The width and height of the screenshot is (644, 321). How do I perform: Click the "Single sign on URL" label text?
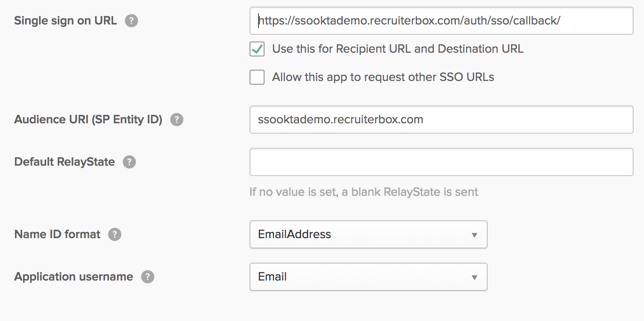pos(65,21)
